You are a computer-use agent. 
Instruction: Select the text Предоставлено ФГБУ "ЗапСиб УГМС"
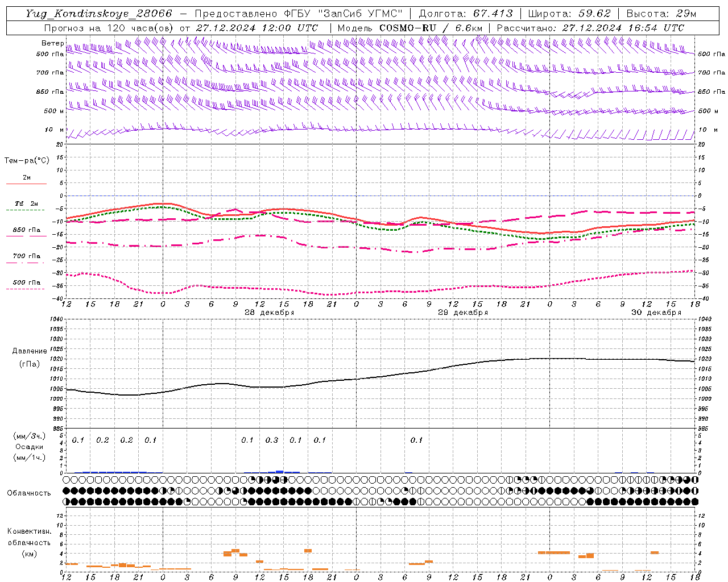(299, 14)
